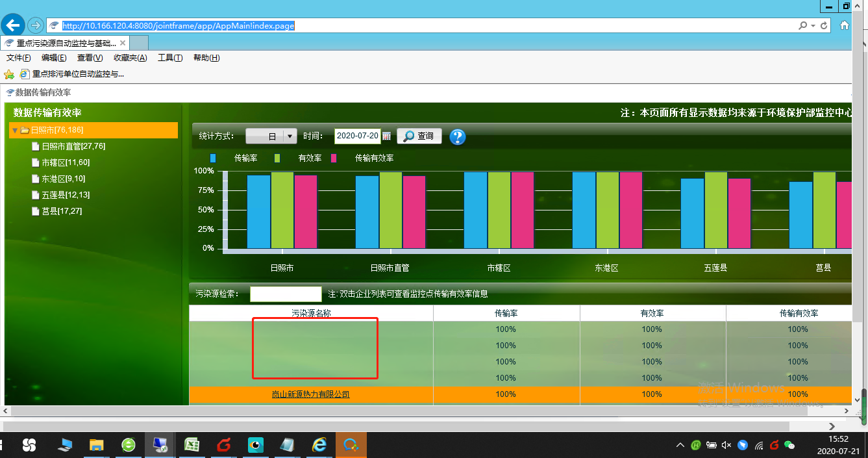Click the muted volume tray icon
This screenshot has height=458, width=868.
click(x=726, y=445)
